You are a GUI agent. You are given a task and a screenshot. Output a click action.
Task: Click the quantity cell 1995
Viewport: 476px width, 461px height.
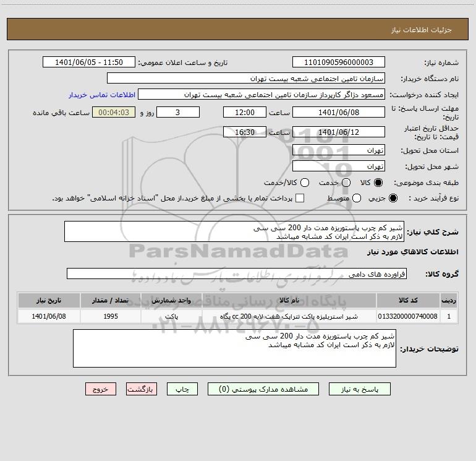point(111,316)
